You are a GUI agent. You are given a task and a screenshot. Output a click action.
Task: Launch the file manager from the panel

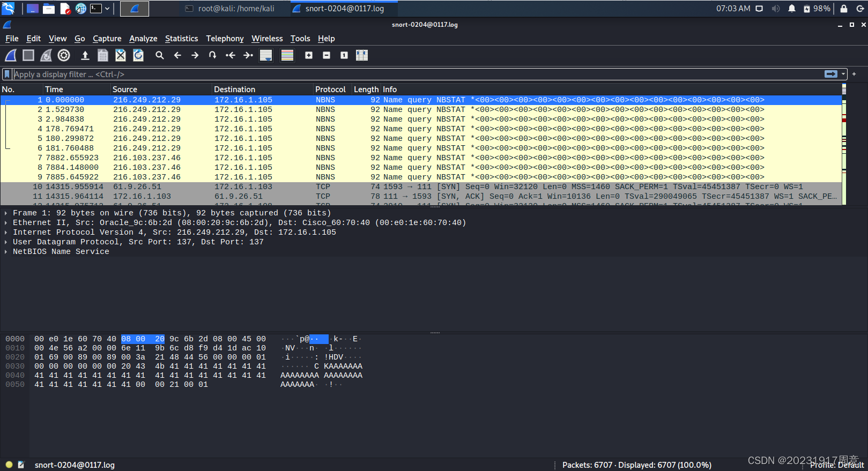[49, 9]
